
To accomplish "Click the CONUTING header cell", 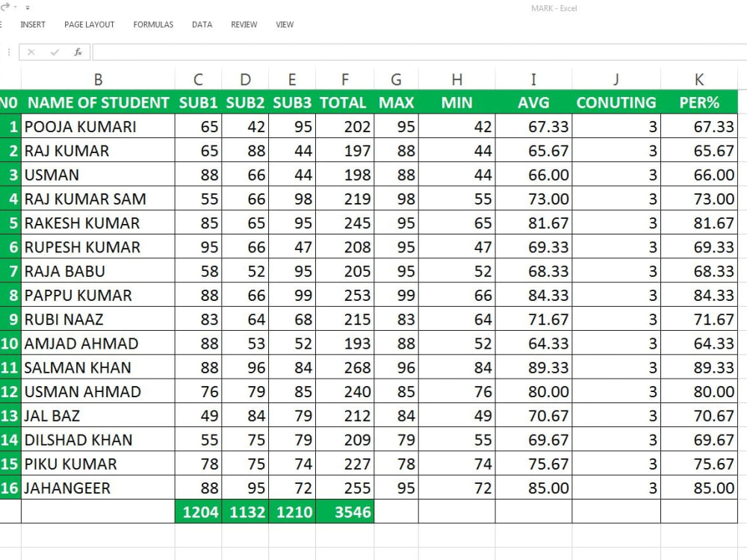I will pos(616,102).
